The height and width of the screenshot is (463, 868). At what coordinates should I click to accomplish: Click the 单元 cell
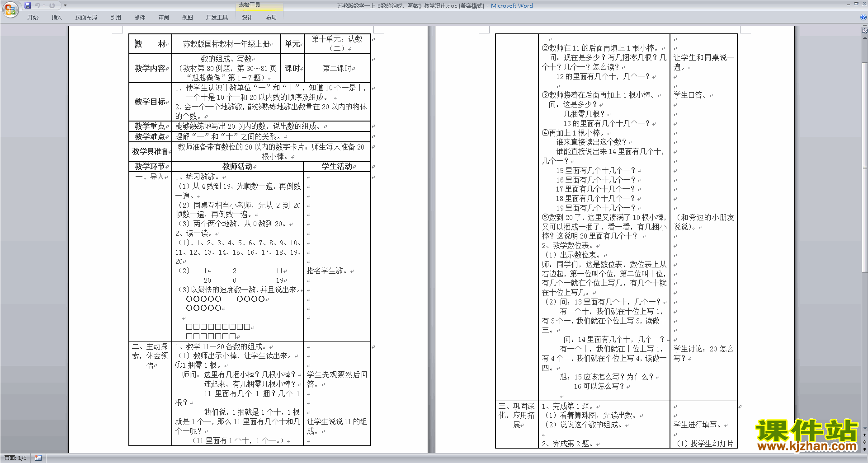click(x=292, y=44)
